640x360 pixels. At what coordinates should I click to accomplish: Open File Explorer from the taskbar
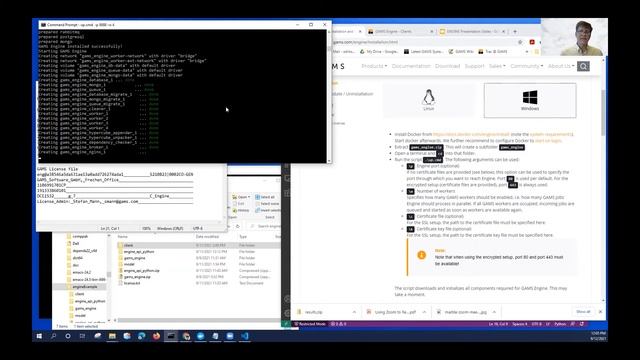[112, 336]
